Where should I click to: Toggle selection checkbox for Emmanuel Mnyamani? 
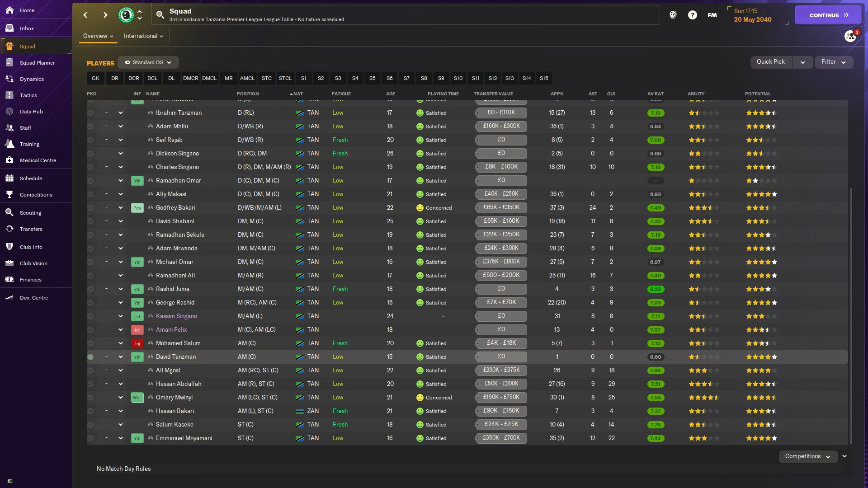(x=90, y=438)
